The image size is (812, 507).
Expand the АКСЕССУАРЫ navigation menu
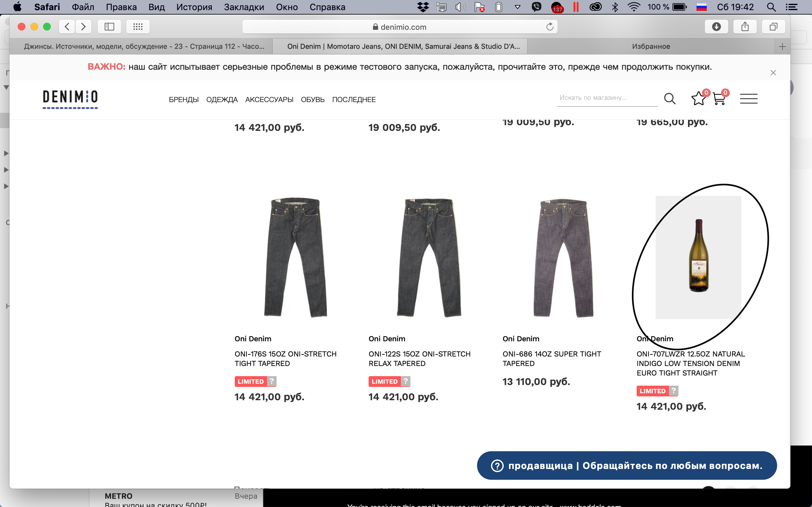[x=269, y=99]
